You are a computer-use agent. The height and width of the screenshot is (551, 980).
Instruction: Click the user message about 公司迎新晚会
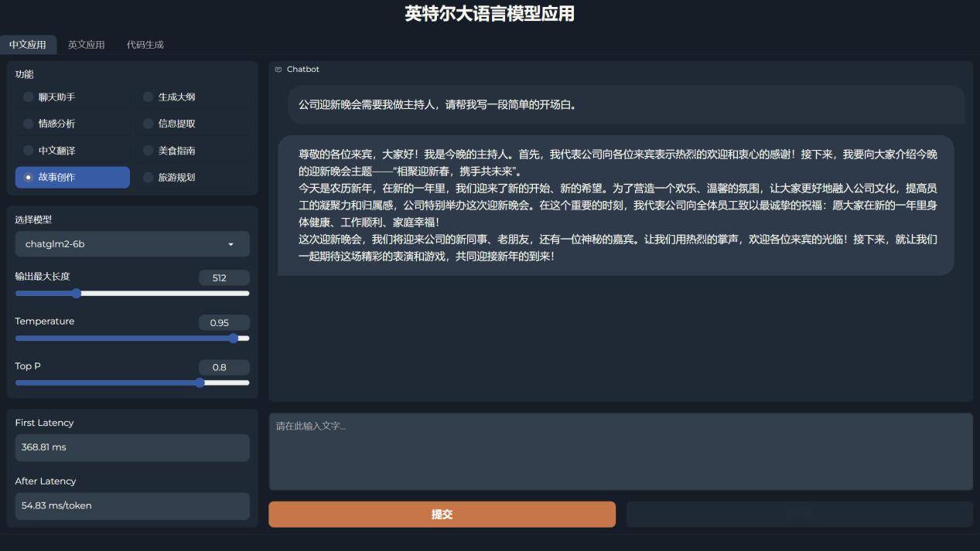(x=626, y=105)
